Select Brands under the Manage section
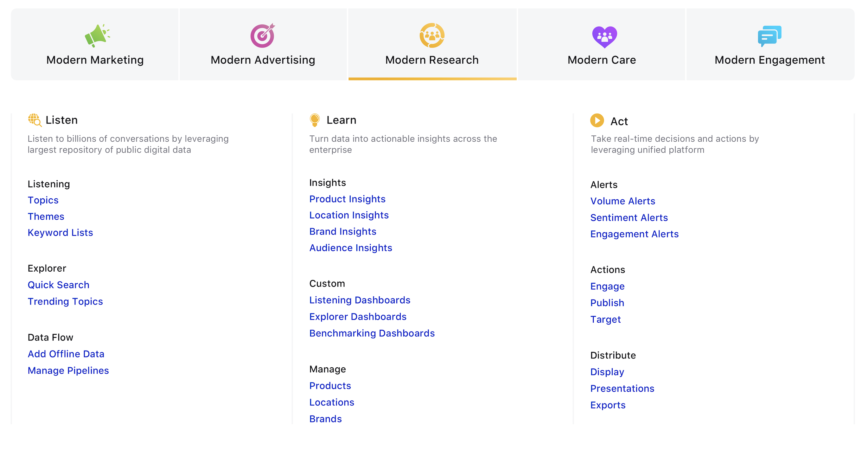Image resolution: width=868 pixels, height=464 pixels. pos(326,418)
